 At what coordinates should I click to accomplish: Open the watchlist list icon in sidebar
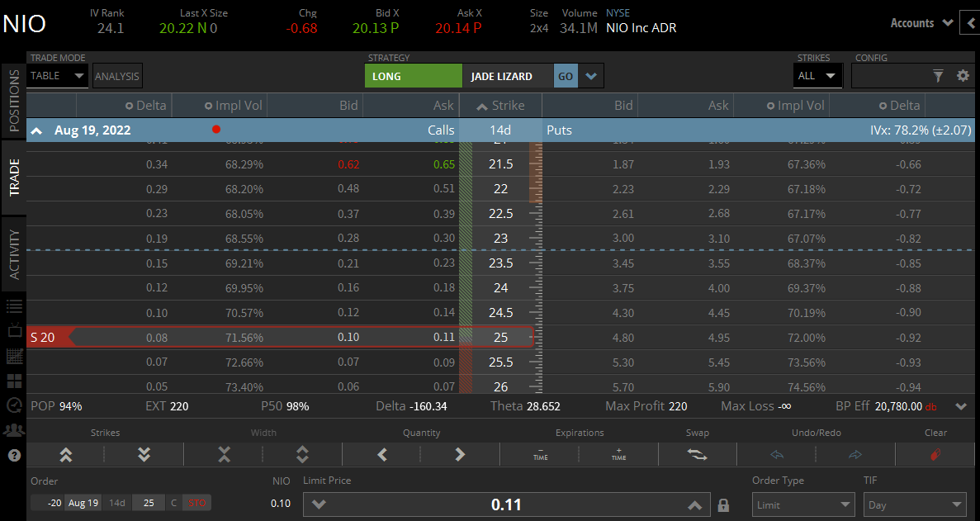coord(14,306)
